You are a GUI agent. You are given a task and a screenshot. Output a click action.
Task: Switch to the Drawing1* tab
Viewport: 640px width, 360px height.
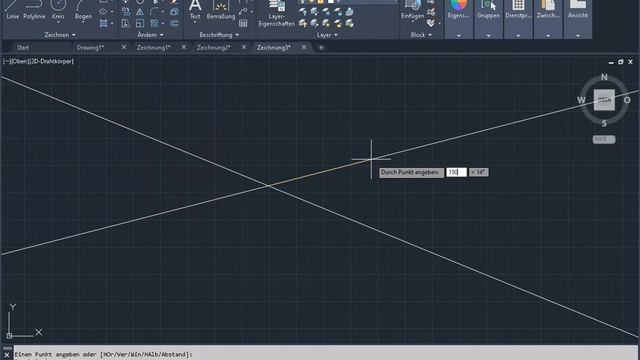pos(90,47)
